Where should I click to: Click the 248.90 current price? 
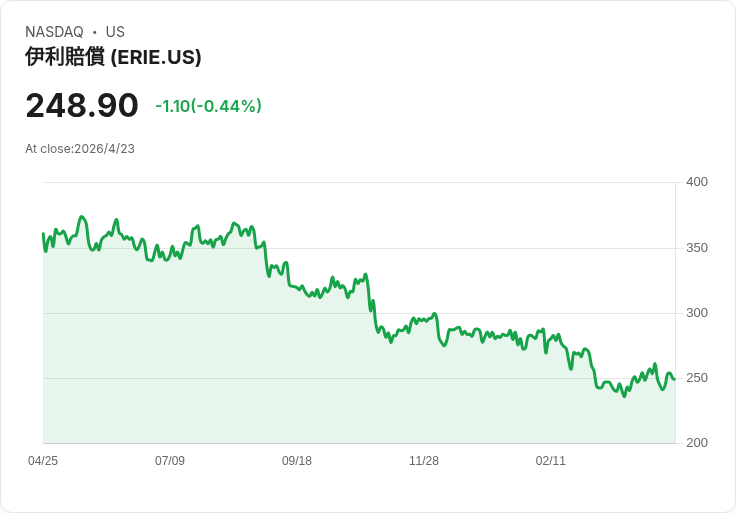pos(82,106)
